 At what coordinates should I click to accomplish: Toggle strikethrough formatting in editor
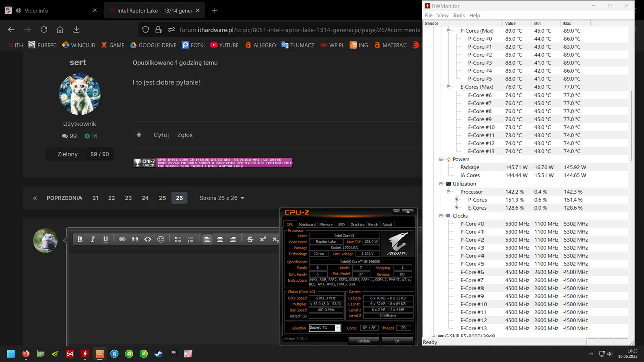[x=250, y=239]
